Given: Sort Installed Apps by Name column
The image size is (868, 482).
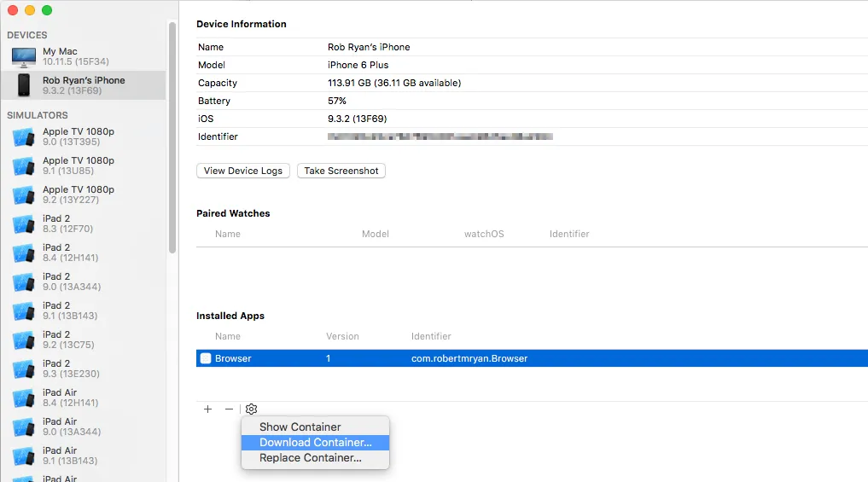Looking at the screenshot, I should [x=228, y=336].
